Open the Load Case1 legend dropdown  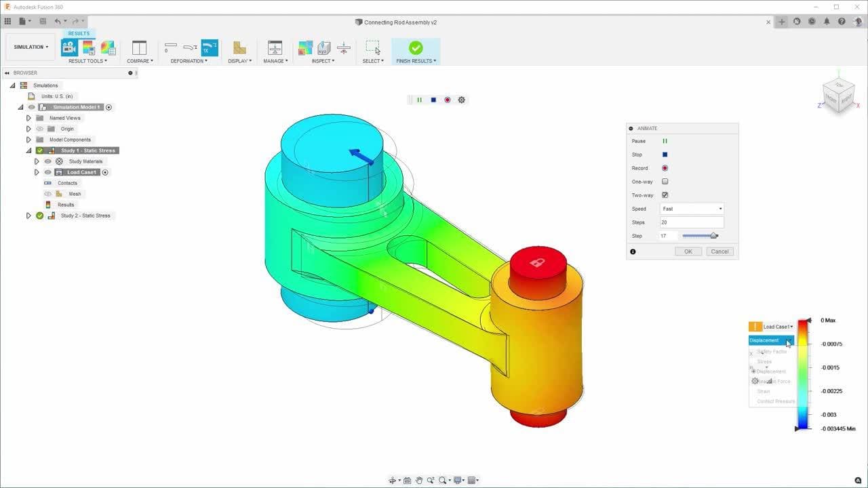tap(778, 327)
